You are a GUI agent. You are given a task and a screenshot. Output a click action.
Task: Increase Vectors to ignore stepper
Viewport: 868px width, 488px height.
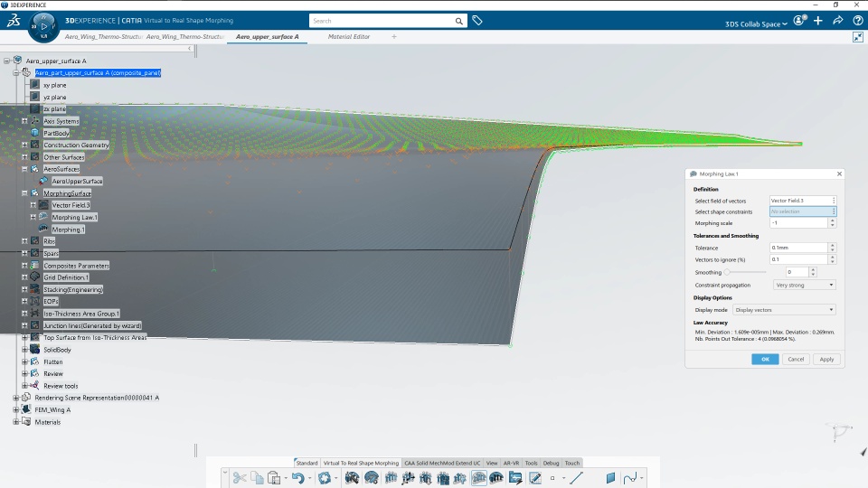click(832, 257)
